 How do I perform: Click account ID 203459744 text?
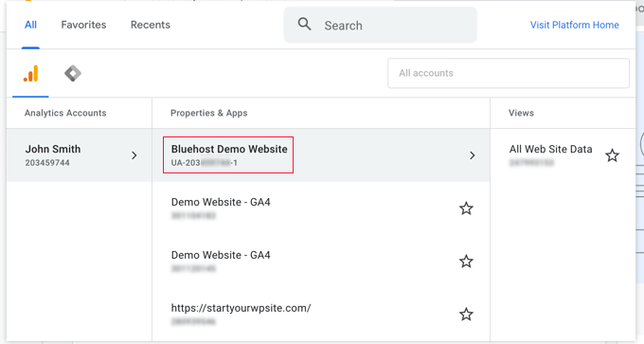pyautogui.click(x=47, y=163)
